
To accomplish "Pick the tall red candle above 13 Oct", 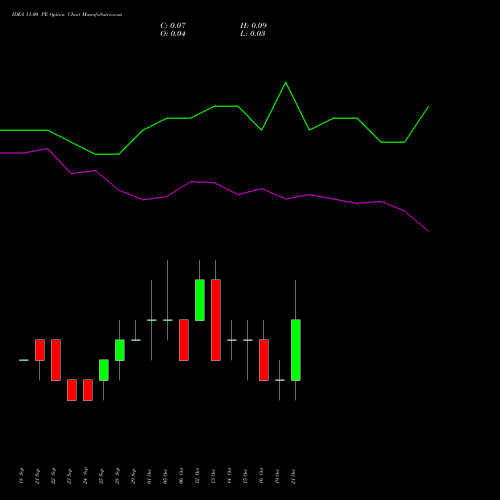I will point(216,320).
